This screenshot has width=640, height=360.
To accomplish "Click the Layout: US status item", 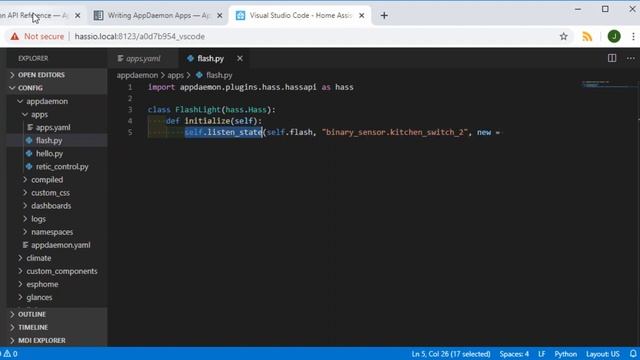I will pos(603,354).
